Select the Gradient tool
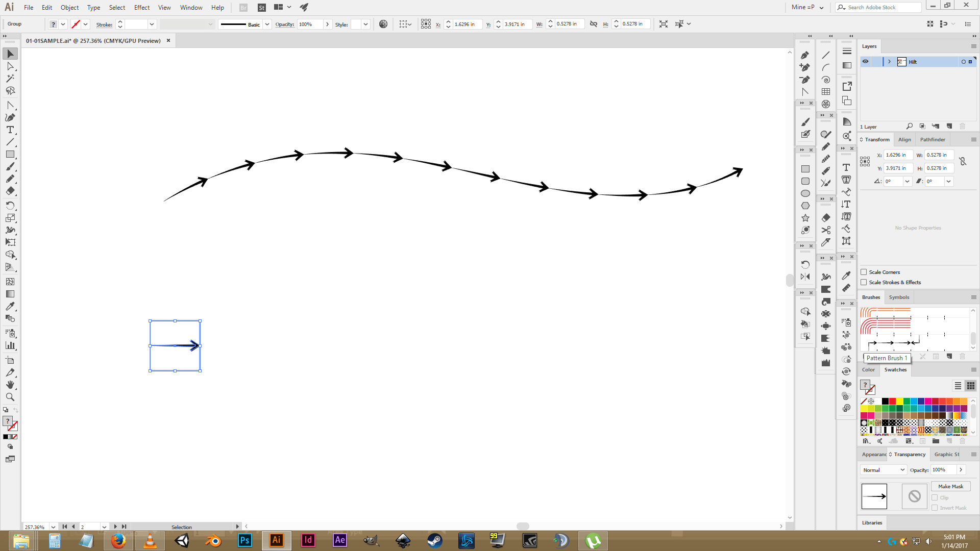This screenshot has width=980, height=551. [10, 293]
